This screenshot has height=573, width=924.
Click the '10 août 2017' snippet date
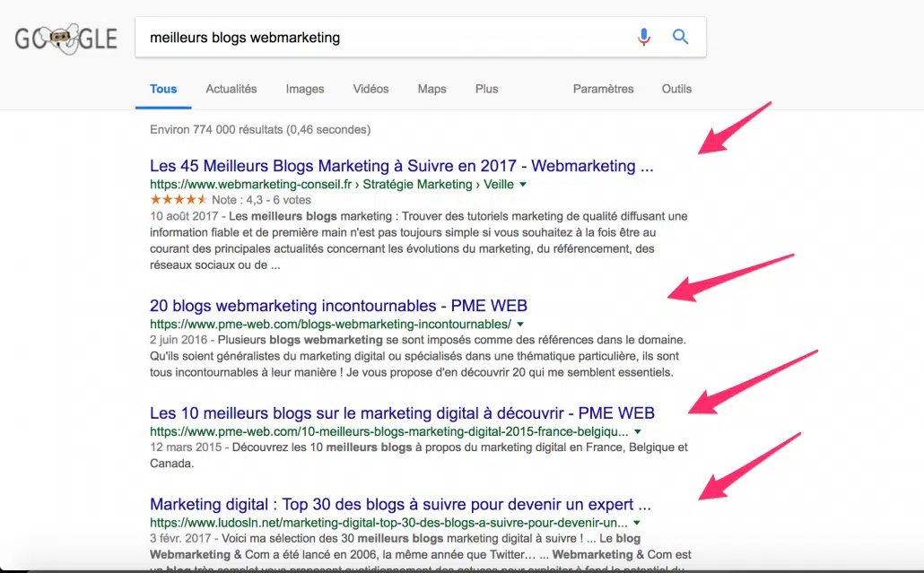tap(184, 216)
